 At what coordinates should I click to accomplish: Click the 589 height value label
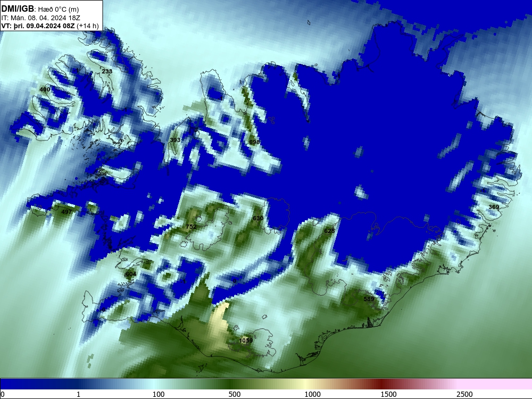pos(369,299)
